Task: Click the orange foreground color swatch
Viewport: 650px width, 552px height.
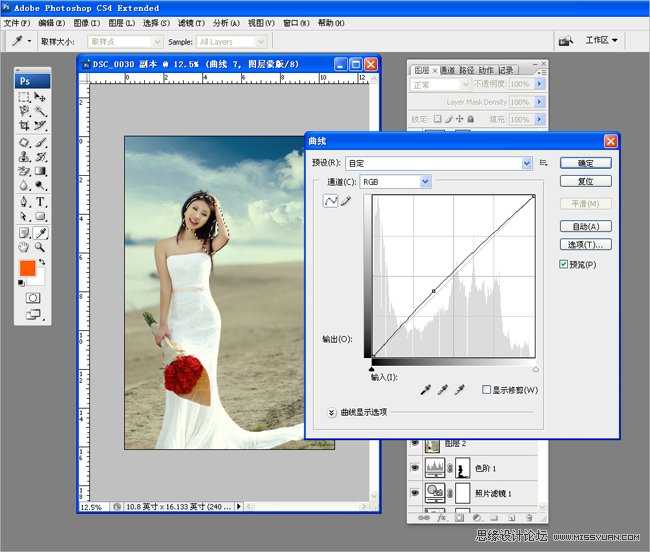Action: point(28,269)
